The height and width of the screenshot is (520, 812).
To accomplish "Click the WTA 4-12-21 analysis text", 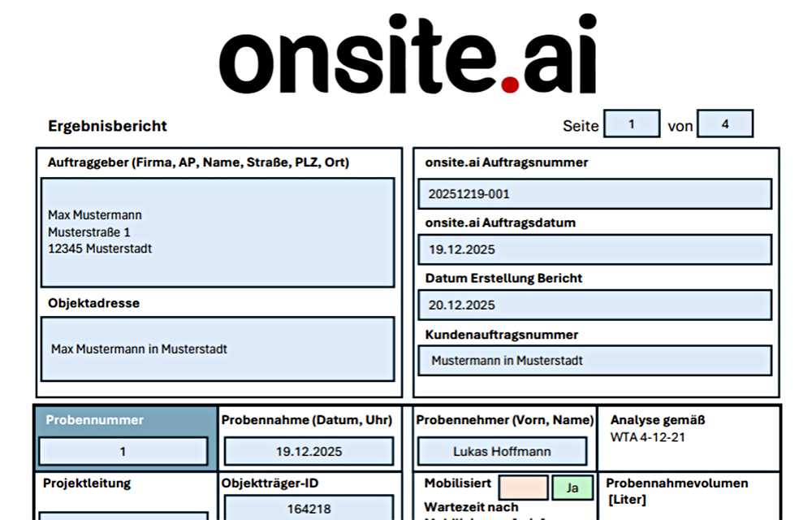I will click(x=647, y=436).
